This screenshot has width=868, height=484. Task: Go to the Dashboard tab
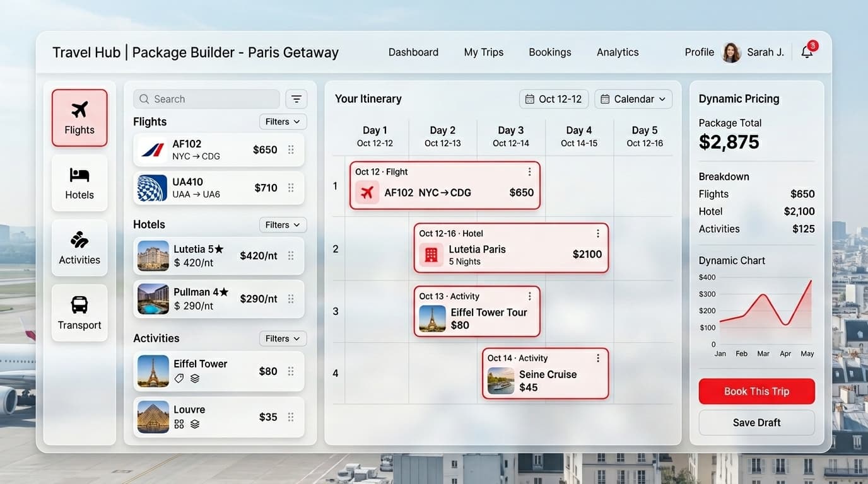[413, 52]
